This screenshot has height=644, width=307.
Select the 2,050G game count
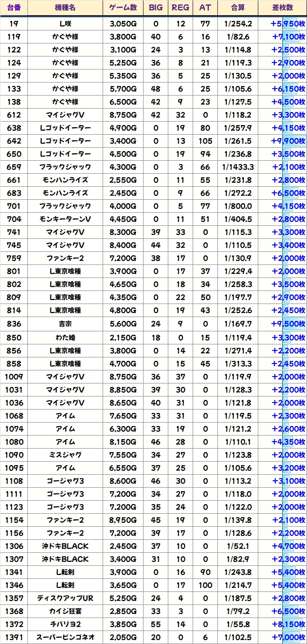[x=123, y=637]
